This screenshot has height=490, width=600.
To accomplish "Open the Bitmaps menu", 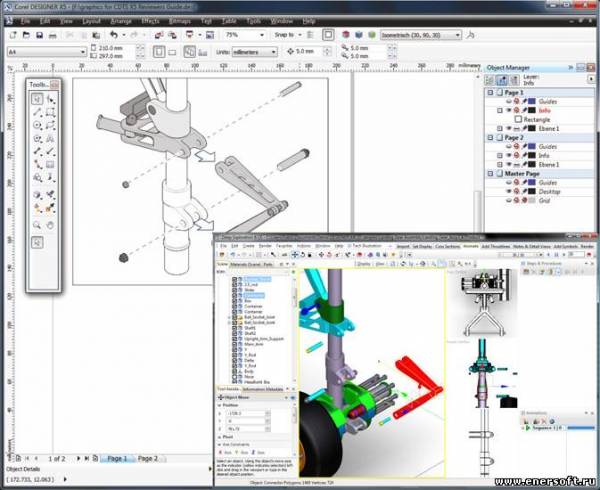I will (180, 21).
